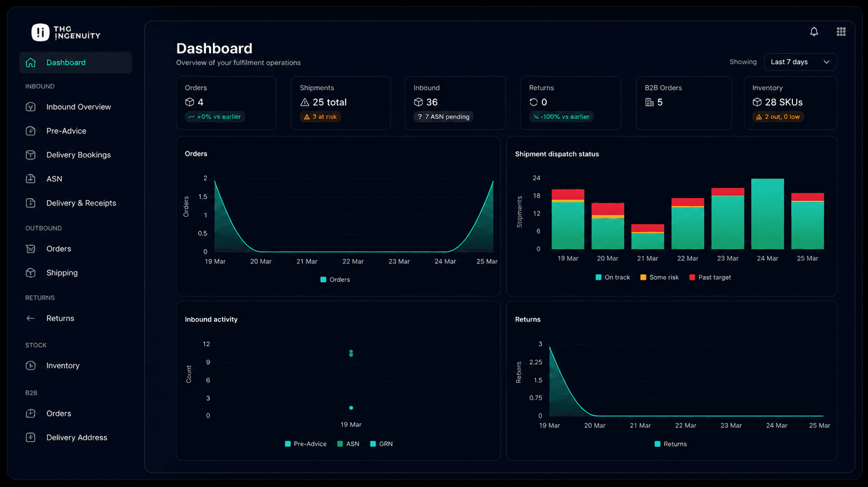Click the THG Ingenuity logo
Image resolution: width=868 pixels, height=487 pixels.
pyautogui.click(x=66, y=32)
